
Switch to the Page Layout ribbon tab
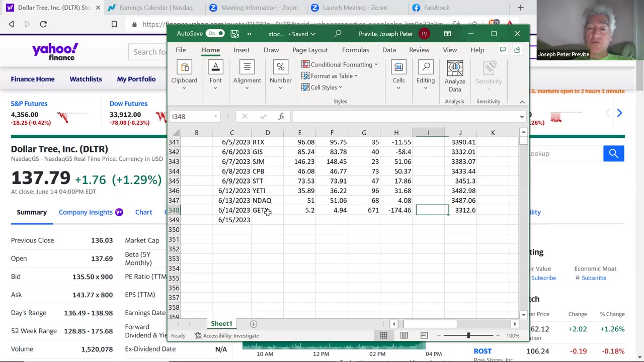click(x=310, y=50)
